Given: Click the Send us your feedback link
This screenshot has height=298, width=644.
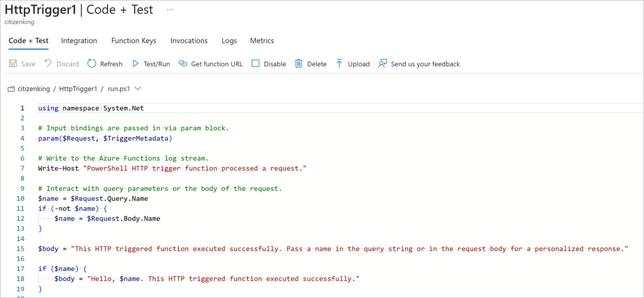Looking at the screenshot, I should point(425,64).
